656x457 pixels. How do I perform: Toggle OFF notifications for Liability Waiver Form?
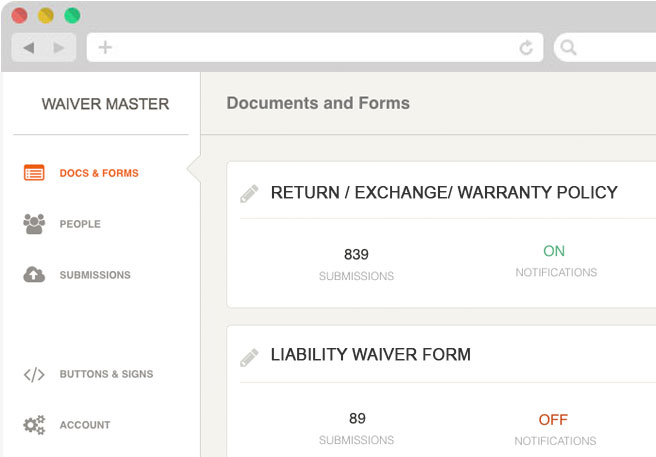tap(553, 420)
